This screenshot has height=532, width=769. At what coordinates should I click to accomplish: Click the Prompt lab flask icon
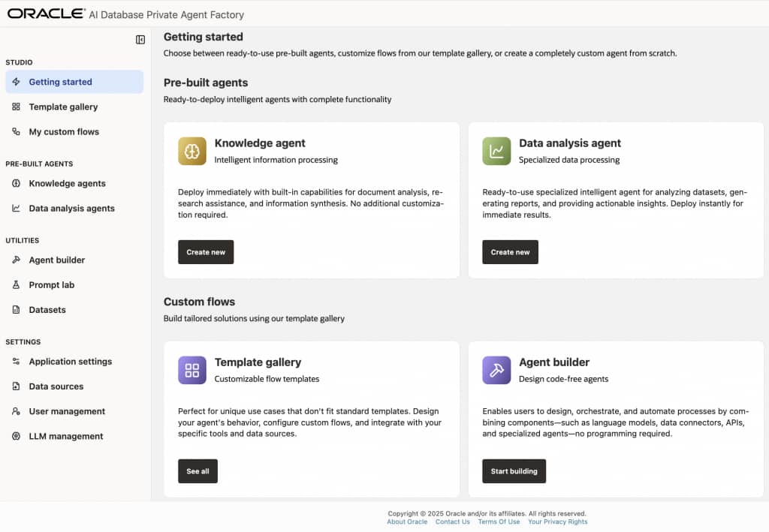coord(16,285)
